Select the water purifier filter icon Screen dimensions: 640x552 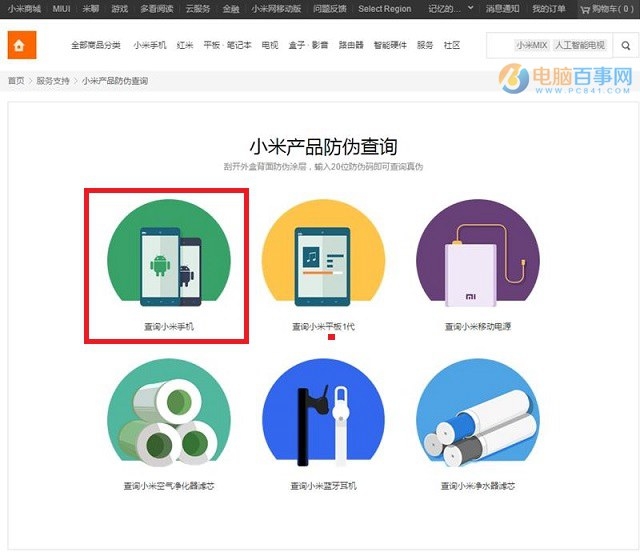478,413
